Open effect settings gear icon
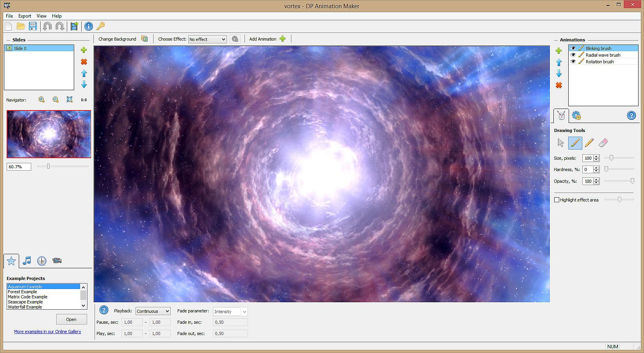The width and height of the screenshot is (644, 353). [235, 39]
